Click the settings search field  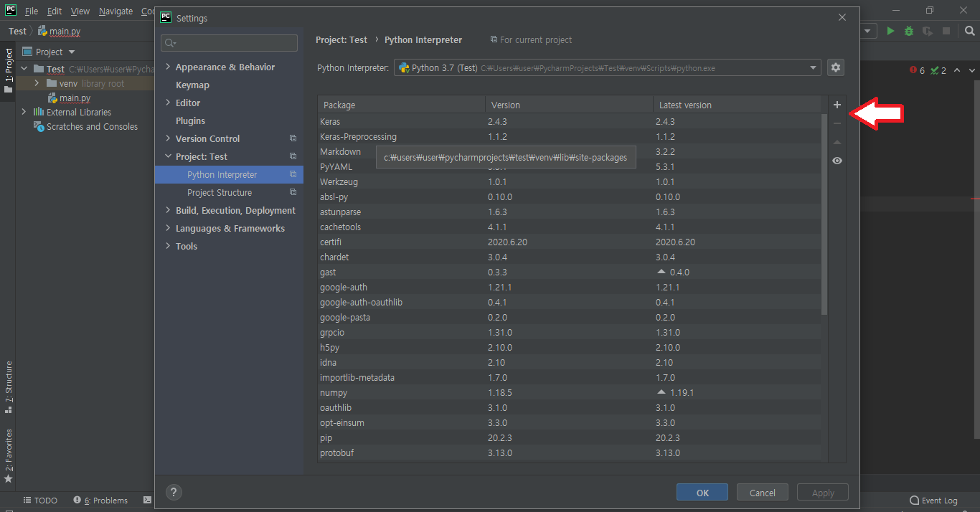(229, 43)
